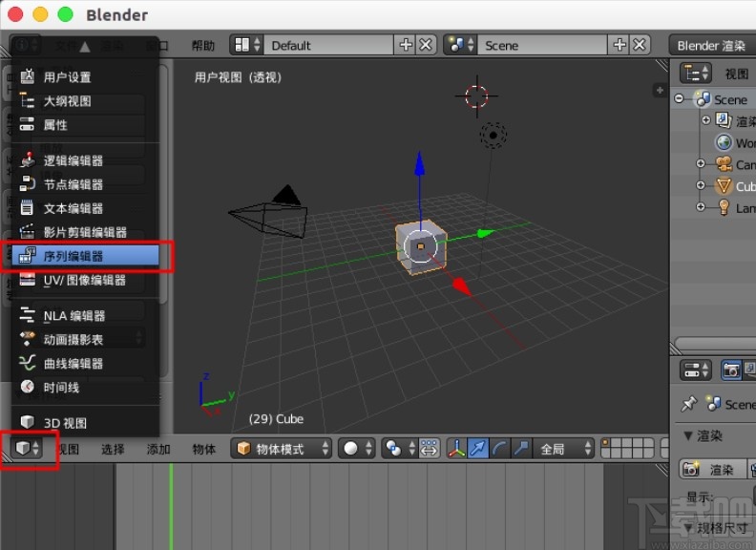
Task: Select the 属性 editor entry
Action: tap(85, 125)
